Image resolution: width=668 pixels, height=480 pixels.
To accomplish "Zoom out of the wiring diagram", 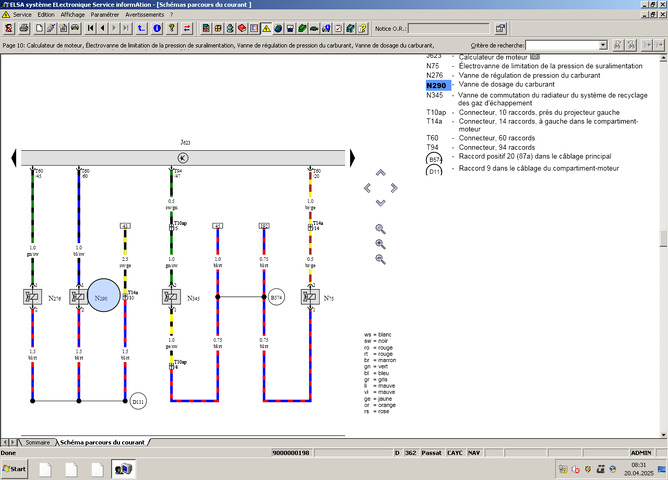I will (380, 259).
